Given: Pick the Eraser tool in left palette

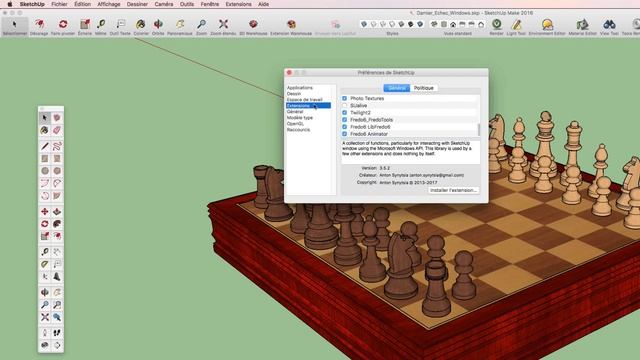Looking at the screenshot, I should [x=57, y=130].
